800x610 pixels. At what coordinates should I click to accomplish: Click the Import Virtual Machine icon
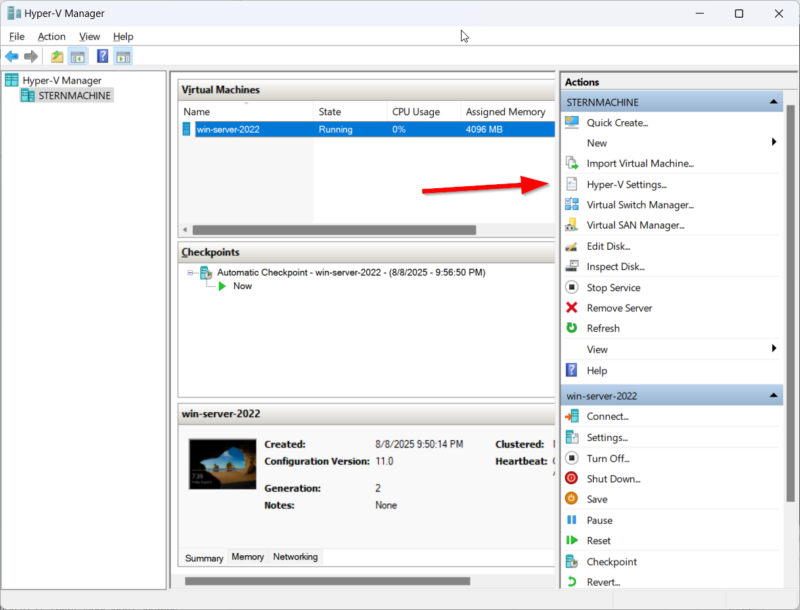click(572, 163)
